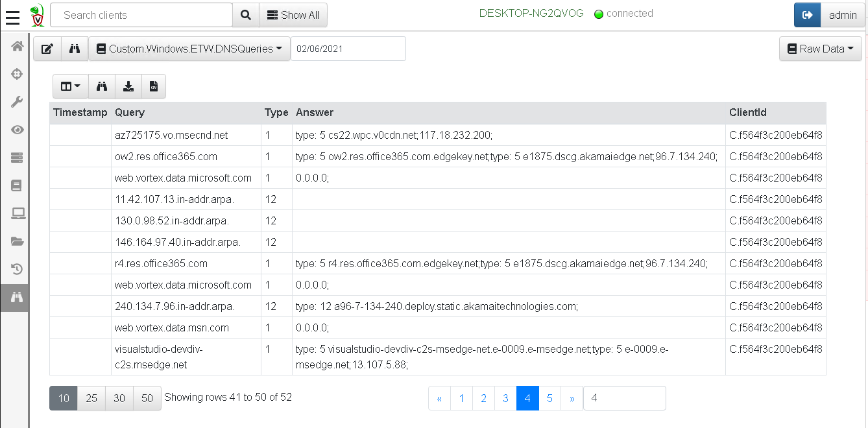
Task: Open the column visibility selector dropdown
Action: pyautogui.click(x=70, y=86)
